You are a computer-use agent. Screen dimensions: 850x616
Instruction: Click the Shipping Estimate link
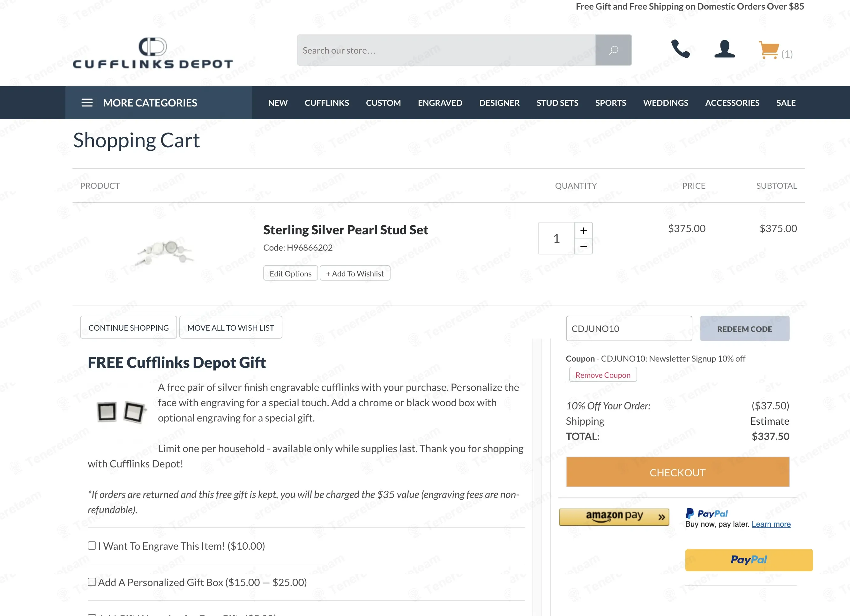pos(769,421)
